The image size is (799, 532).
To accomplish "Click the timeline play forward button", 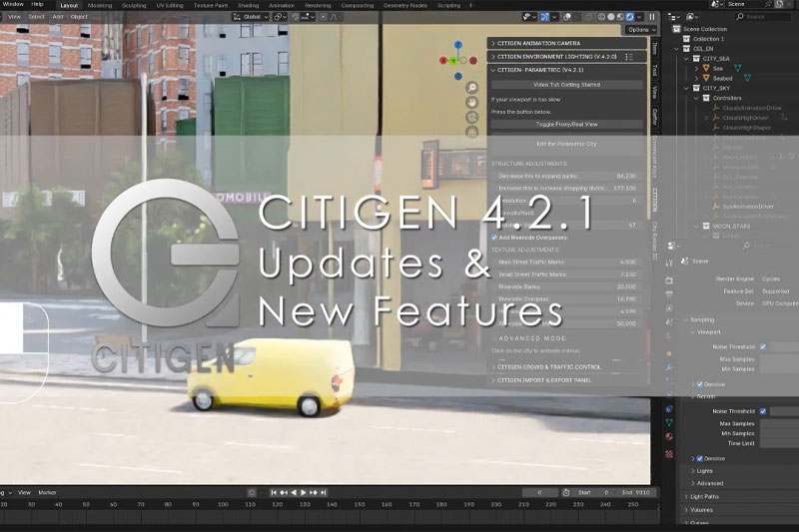I will [304, 492].
